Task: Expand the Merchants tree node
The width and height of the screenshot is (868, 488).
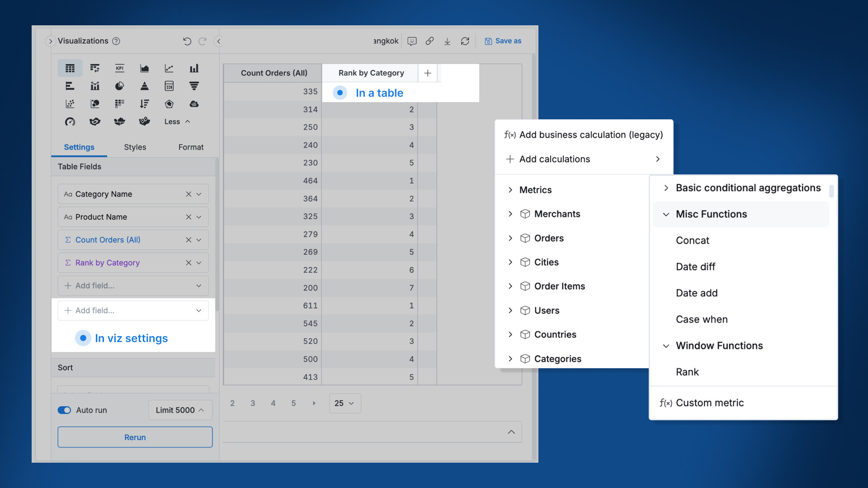Action: pos(510,214)
